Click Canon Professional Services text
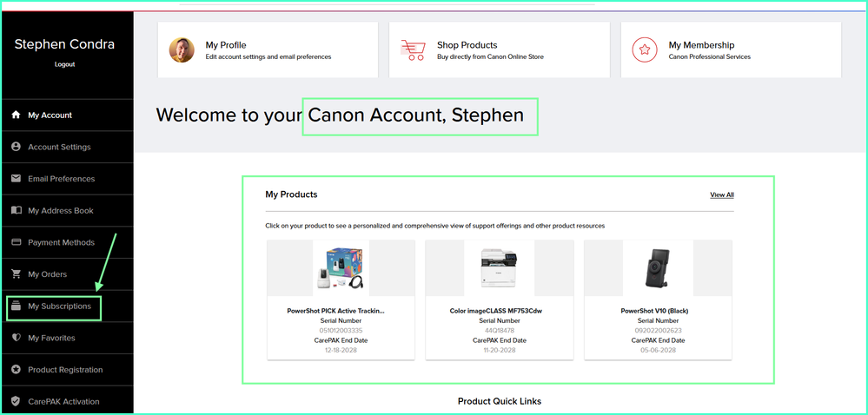Image resolution: width=868 pixels, height=415 pixels. point(710,56)
